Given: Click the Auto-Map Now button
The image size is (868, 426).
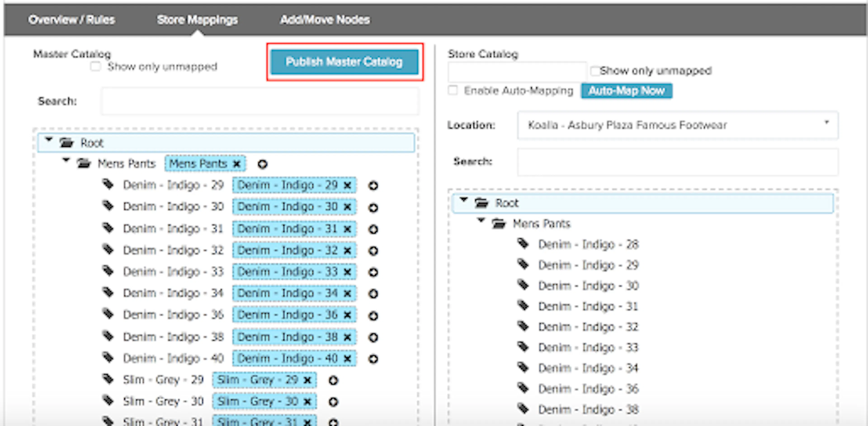Looking at the screenshot, I should coord(626,91).
